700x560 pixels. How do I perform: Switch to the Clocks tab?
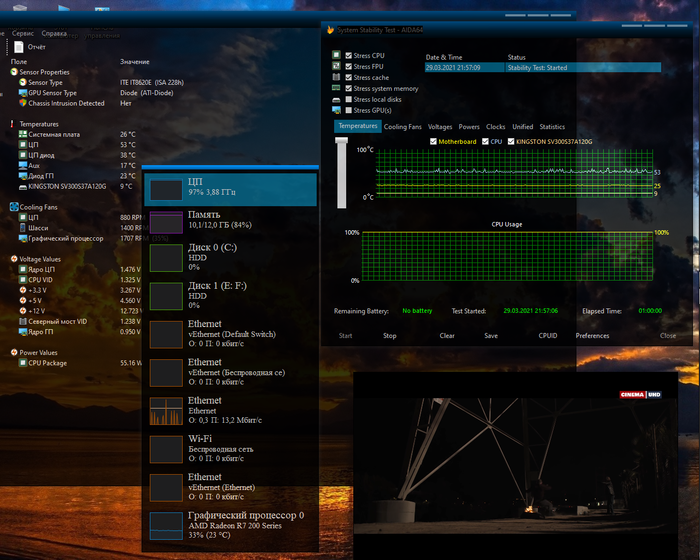(496, 127)
